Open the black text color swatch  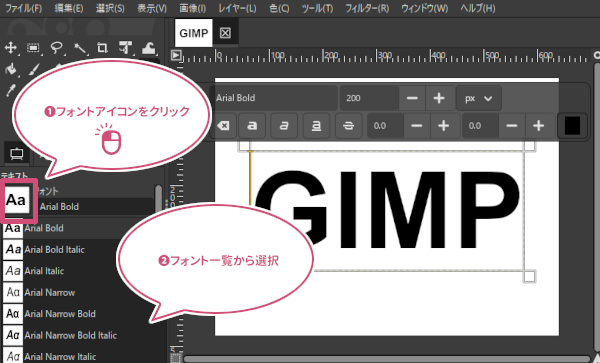click(x=572, y=125)
